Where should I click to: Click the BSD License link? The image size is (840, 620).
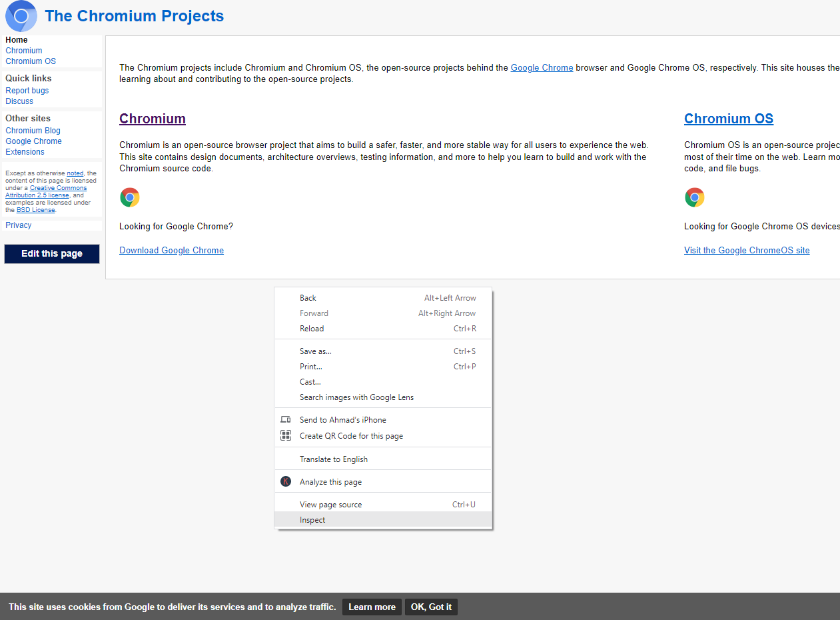(x=35, y=209)
